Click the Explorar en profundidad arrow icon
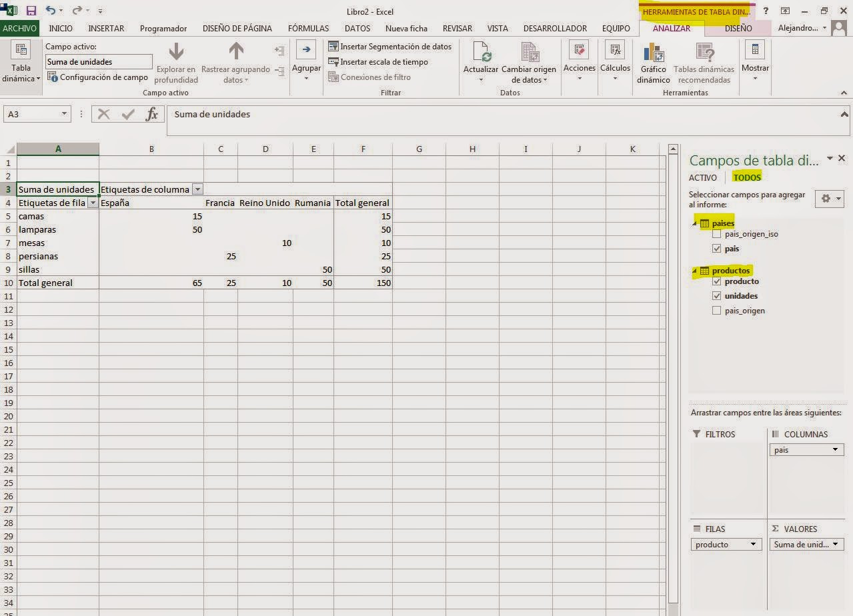853x616 pixels. pos(175,53)
